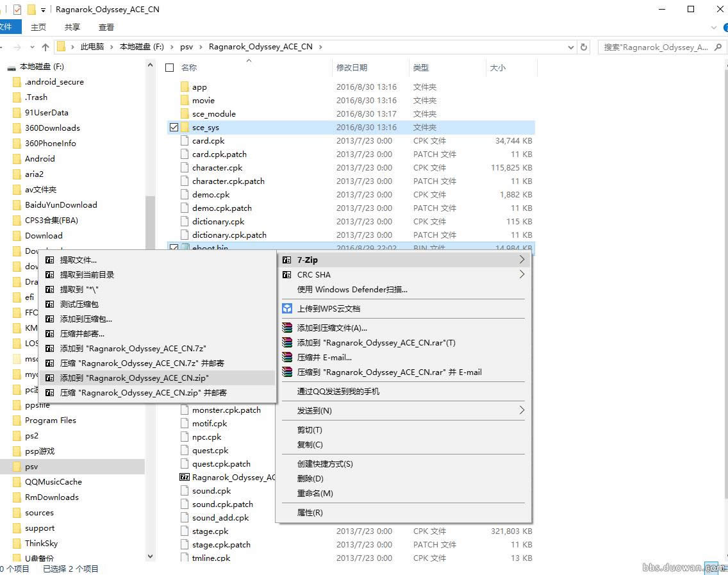
Task: Click the CRC SHA menu icon
Action: (287, 275)
